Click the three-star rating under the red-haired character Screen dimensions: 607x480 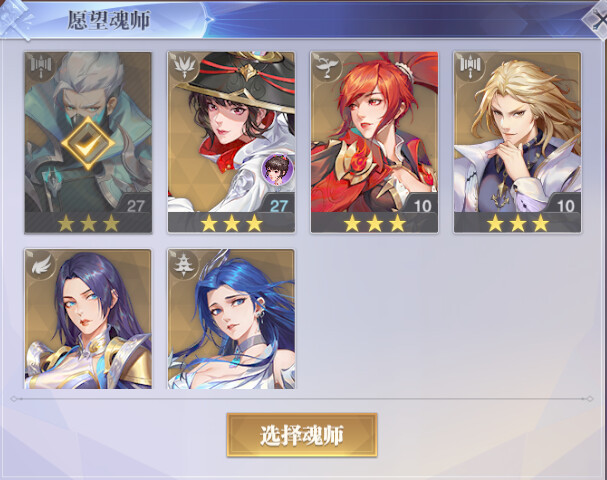click(374, 223)
